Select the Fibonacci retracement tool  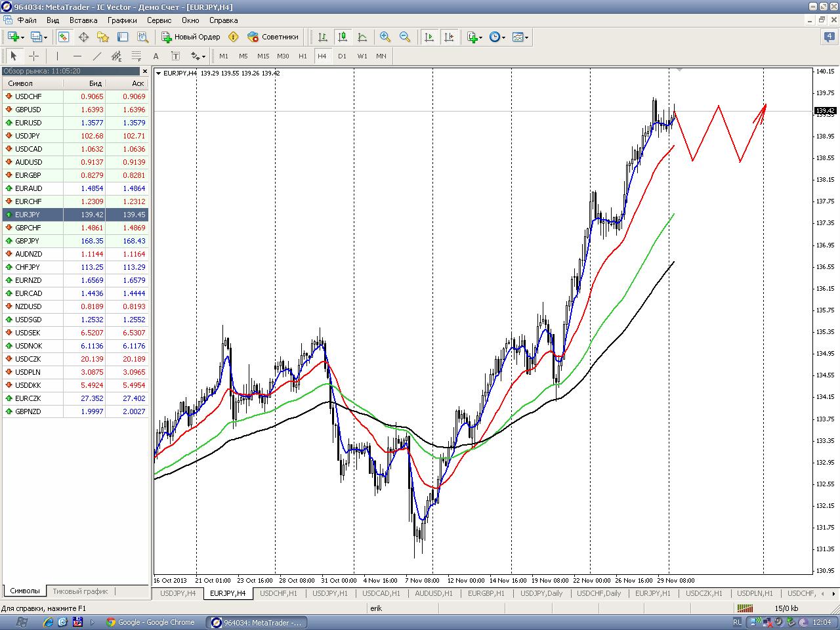pos(136,56)
